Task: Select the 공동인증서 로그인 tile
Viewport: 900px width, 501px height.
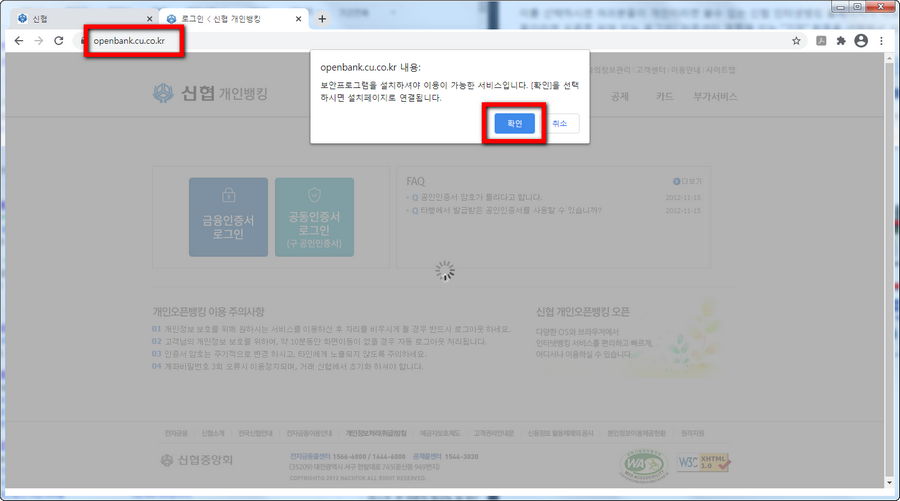Action: [x=315, y=217]
